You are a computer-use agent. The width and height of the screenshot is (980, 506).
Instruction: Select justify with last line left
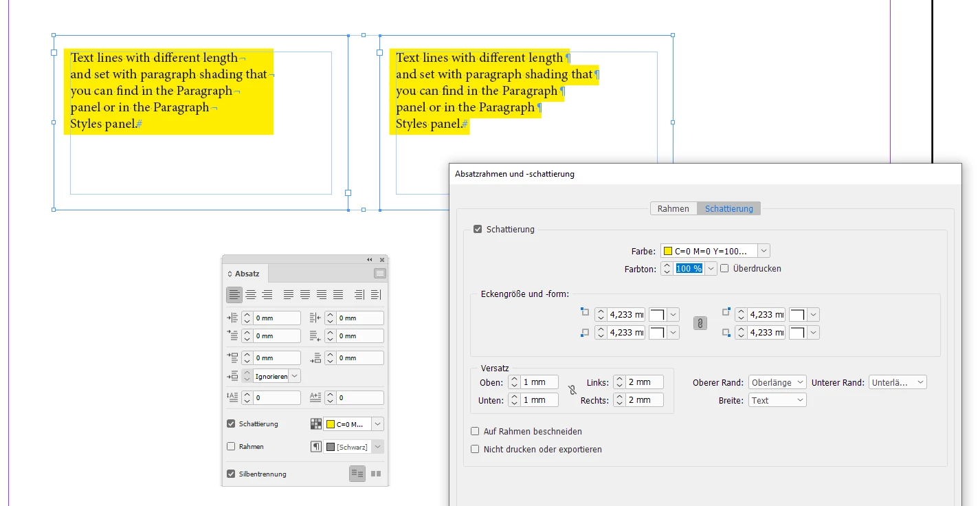tap(289, 295)
